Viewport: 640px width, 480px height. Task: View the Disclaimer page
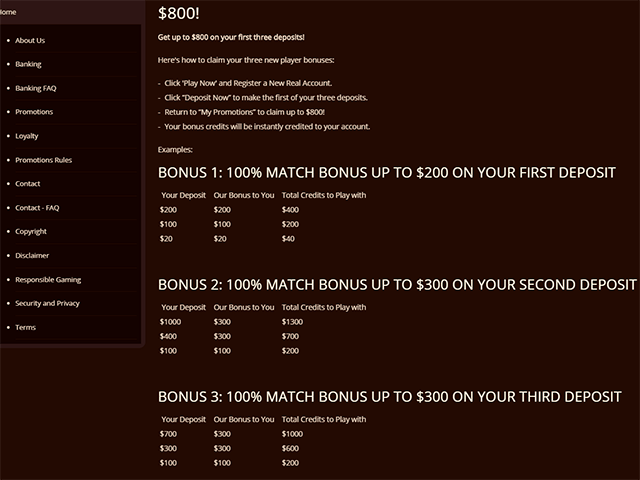coord(32,256)
